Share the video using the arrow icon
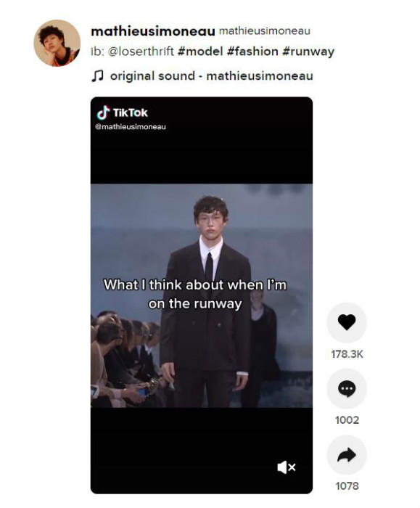The width and height of the screenshot is (420, 508). click(x=347, y=455)
